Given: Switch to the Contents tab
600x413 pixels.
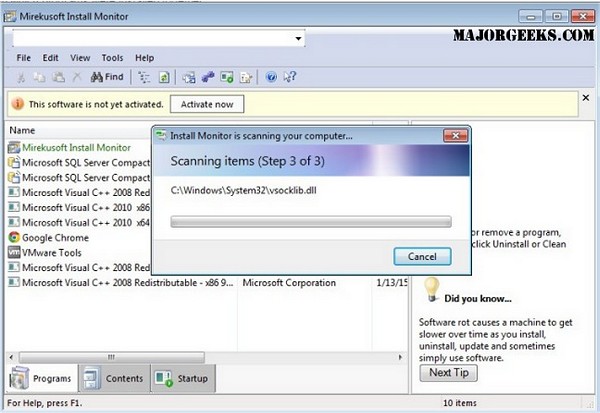Looking at the screenshot, I should [114, 378].
